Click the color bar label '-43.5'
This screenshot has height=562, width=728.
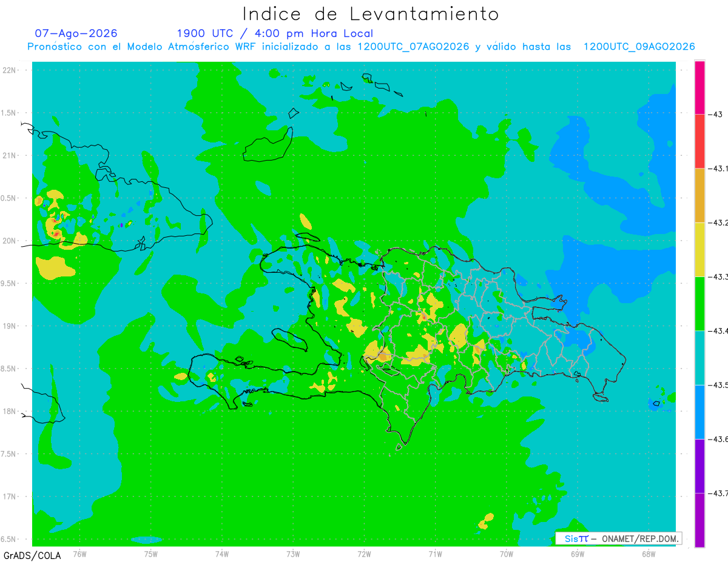click(x=718, y=385)
